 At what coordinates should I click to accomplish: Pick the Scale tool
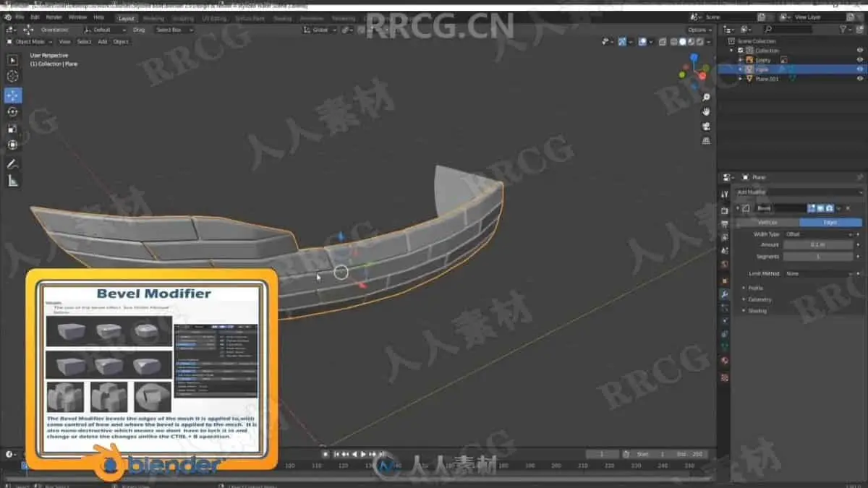pos(12,128)
